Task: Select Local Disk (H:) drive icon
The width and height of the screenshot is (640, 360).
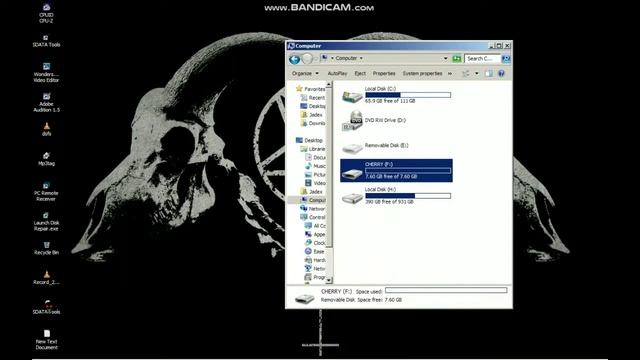Action: coord(352,198)
